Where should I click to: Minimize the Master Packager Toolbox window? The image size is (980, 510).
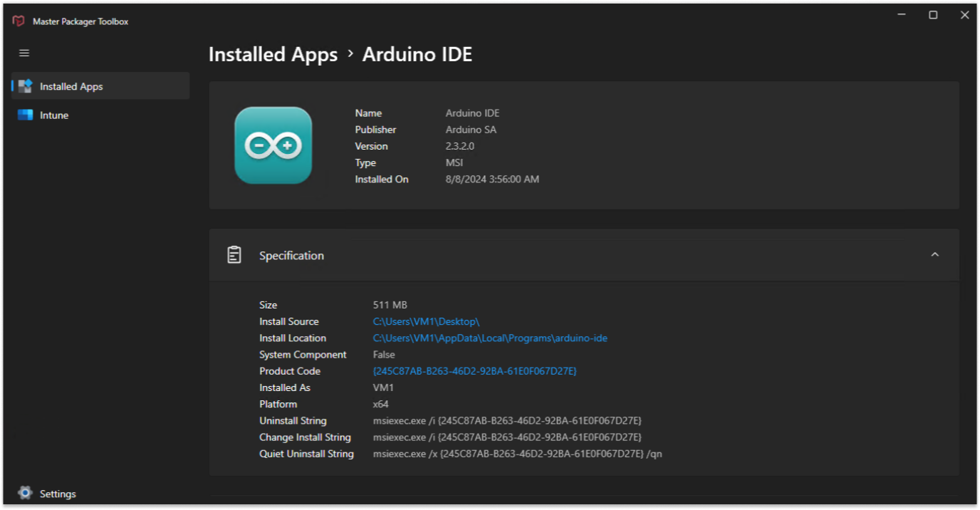pyautogui.click(x=902, y=15)
